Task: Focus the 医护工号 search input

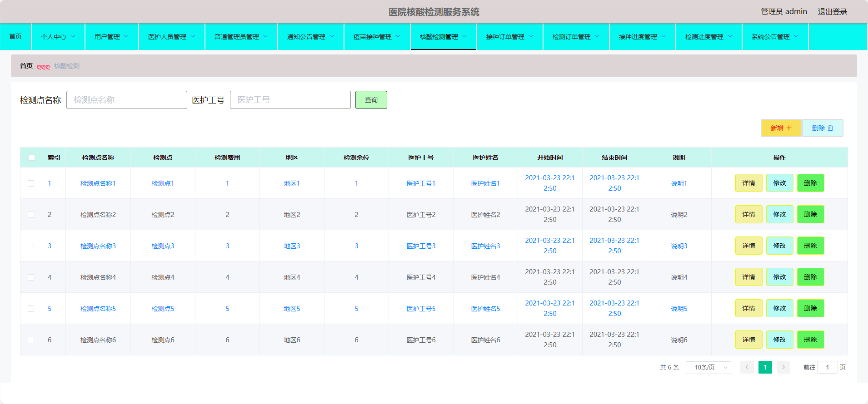Action: pyautogui.click(x=290, y=100)
